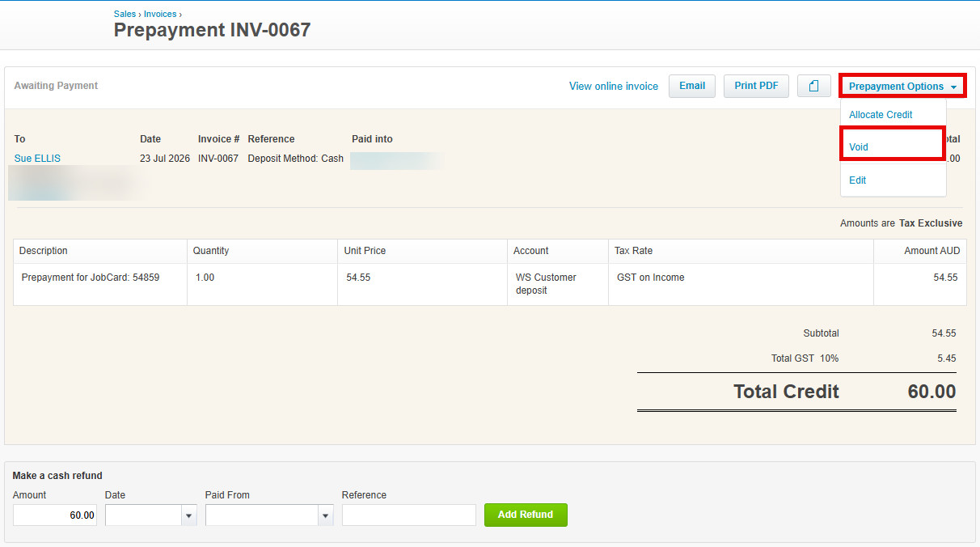
Task: Click the date '23 Jul 2026'
Action: 165,159
